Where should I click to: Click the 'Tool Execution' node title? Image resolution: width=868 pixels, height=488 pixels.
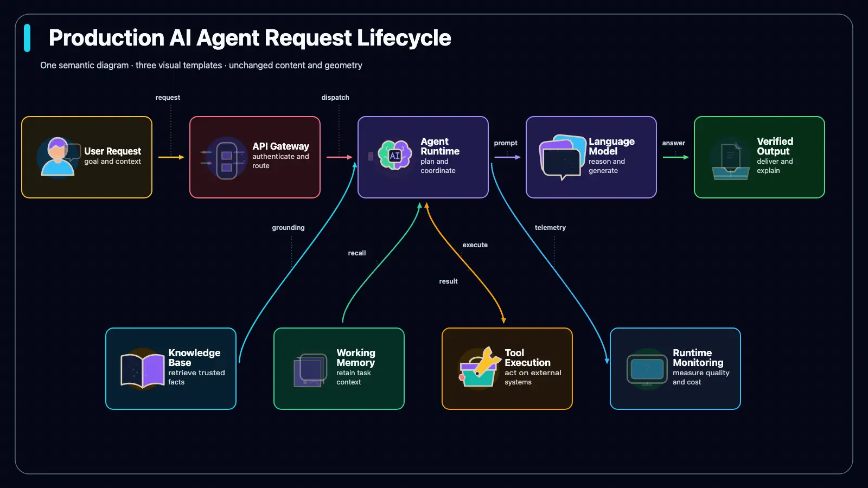coord(527,358)
